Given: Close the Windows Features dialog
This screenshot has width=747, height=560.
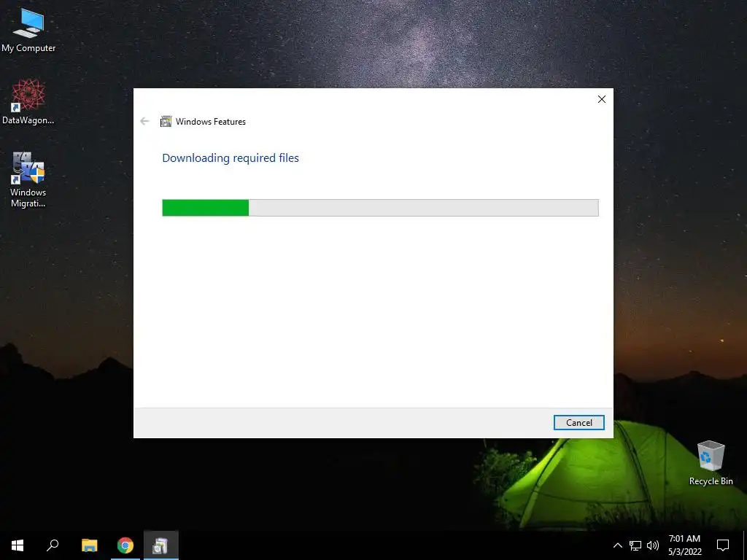Looking at the screenshot, I should [602, 99].
